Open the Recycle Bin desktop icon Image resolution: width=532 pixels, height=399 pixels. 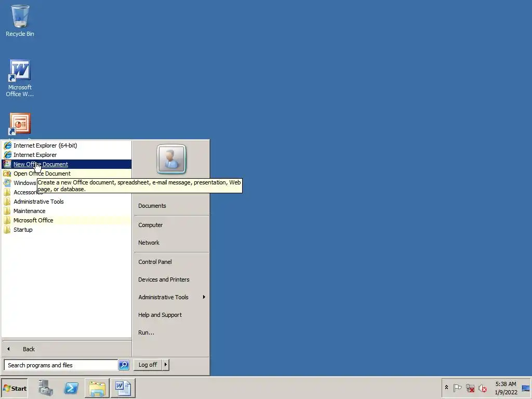coord(20,20)
